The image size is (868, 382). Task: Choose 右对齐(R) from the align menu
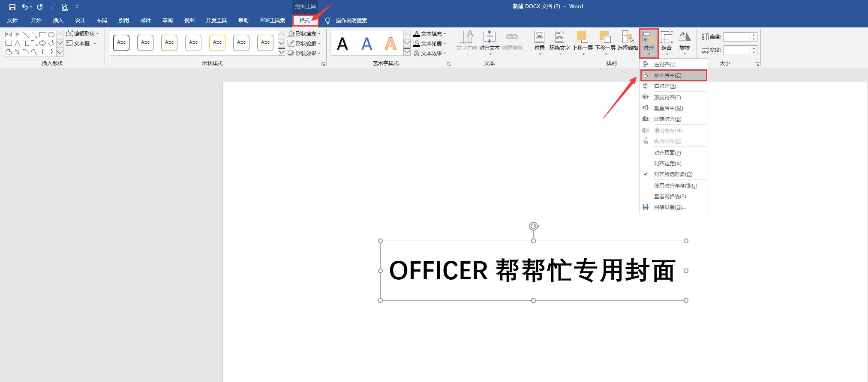click(673, 86)
